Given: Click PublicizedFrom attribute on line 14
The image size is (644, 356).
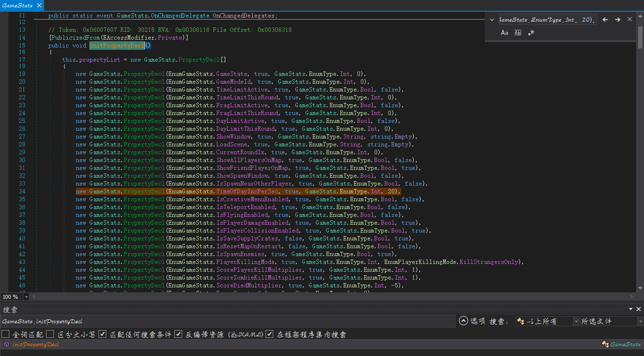Looking at the screenshot, I should [75, 38].
